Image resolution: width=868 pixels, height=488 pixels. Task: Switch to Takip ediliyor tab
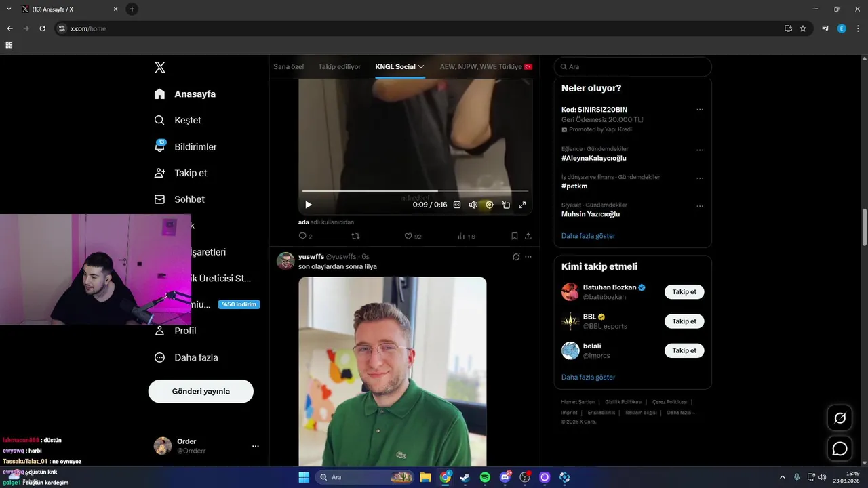pos(340,66)
